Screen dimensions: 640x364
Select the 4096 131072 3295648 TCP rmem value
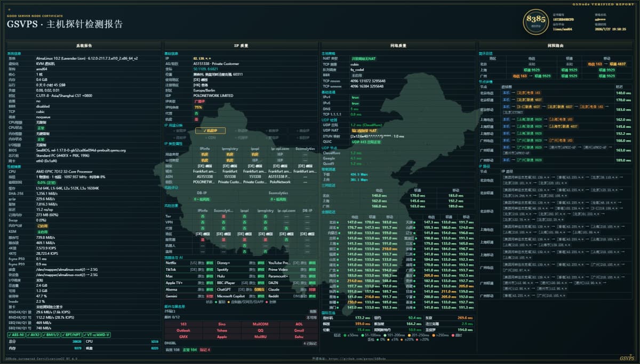[x=367, y=80]
